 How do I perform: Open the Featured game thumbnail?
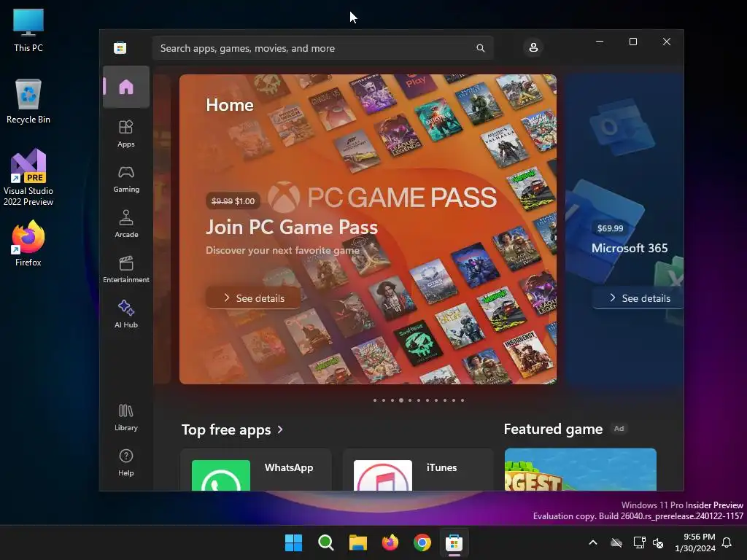(x=580, y=469)
